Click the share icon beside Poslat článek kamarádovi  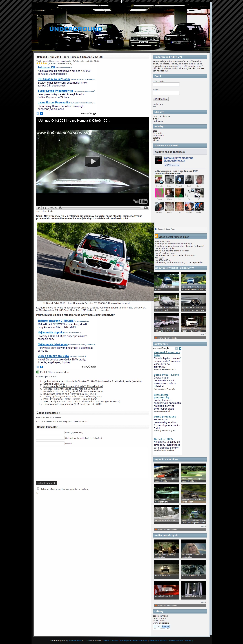pyautogui.click(x=38, y=372)
